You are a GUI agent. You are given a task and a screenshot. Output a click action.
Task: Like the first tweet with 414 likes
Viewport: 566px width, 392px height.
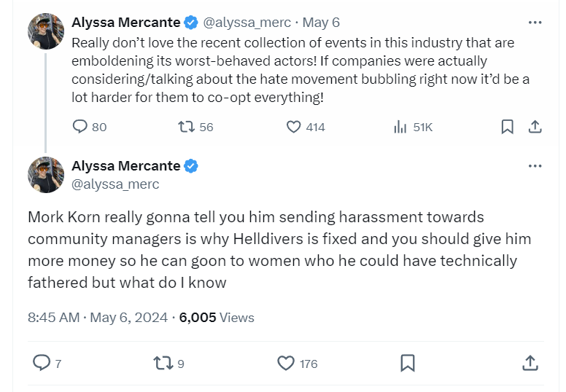[294, 127]
